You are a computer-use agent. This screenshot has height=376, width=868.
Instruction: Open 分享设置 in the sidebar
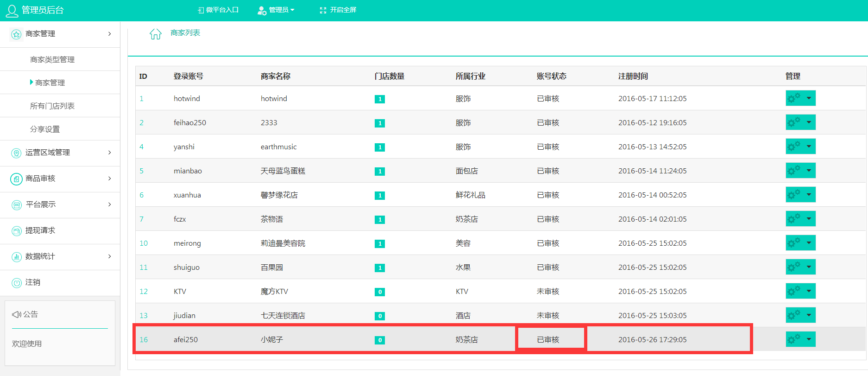coord(45,129)
